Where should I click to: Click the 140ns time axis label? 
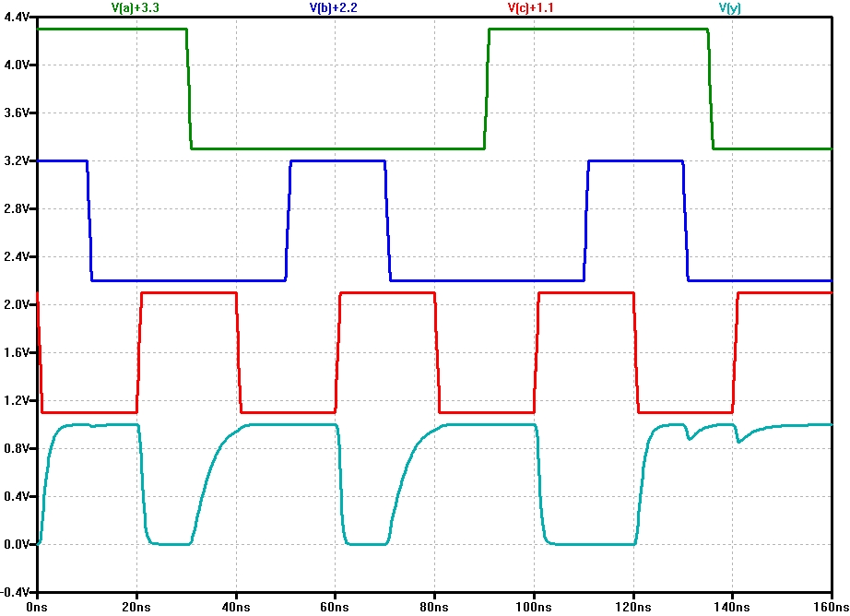point(732,607)
